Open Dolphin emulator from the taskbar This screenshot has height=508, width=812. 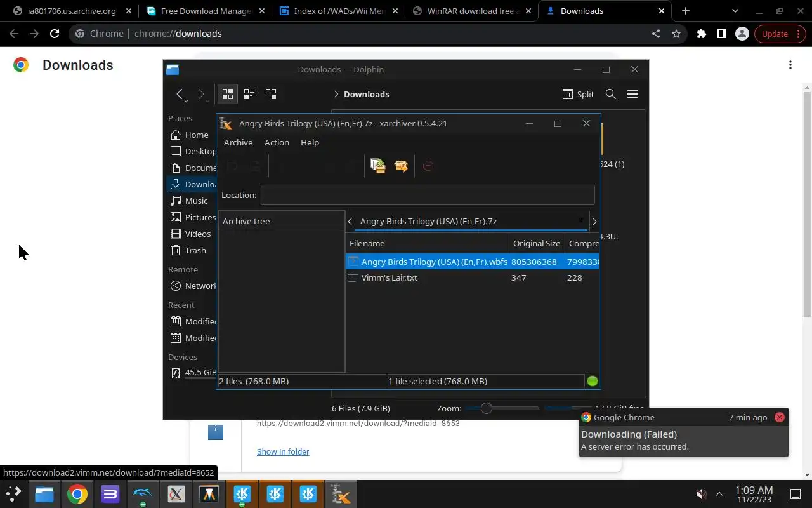tap(143, 494)
